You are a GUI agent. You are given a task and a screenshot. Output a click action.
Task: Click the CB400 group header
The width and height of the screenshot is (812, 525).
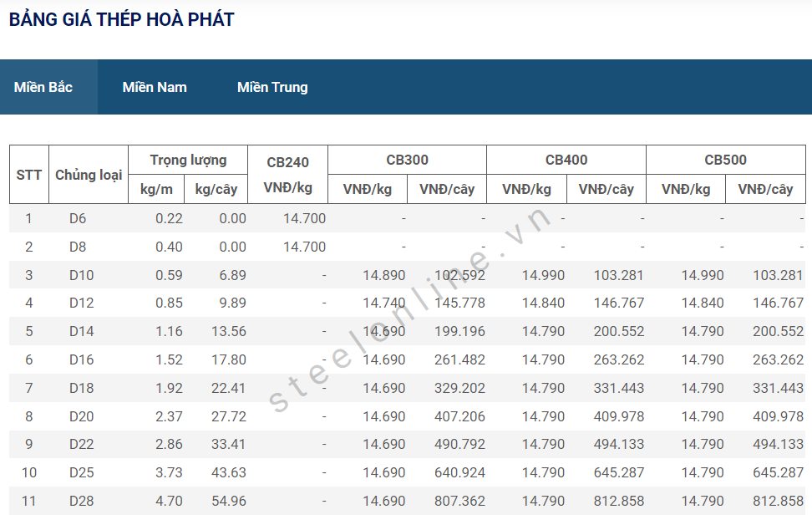566,160
